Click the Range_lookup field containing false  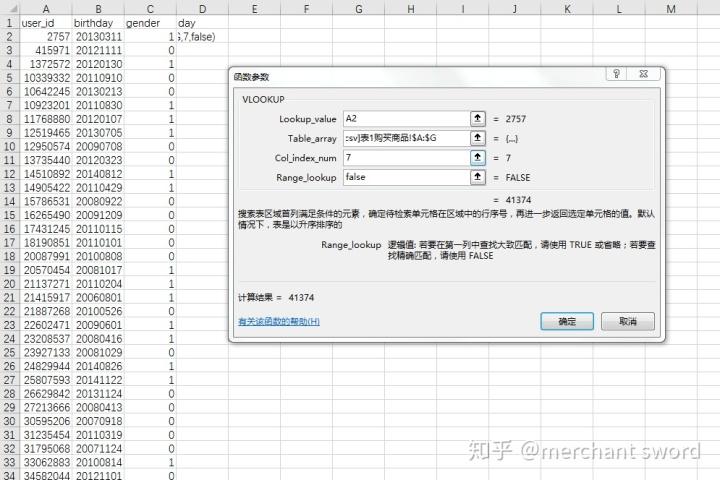pyautogui.click(x=406, y=177)
